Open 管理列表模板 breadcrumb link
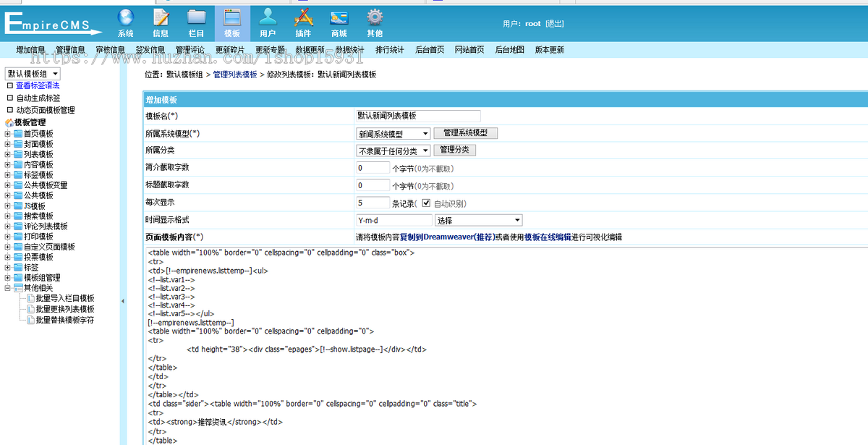The width and height of the screenshot is (868, 445). [x=234, y=75]
